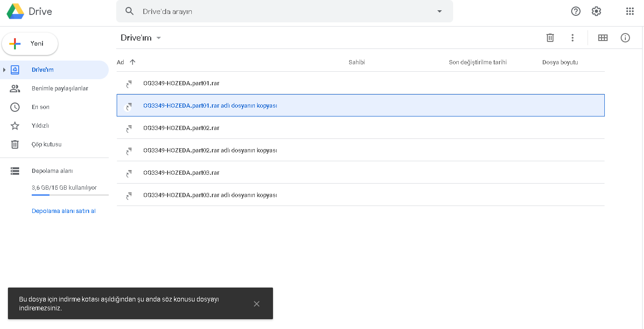Click the search magnifier icon

(x=130, y=11)
